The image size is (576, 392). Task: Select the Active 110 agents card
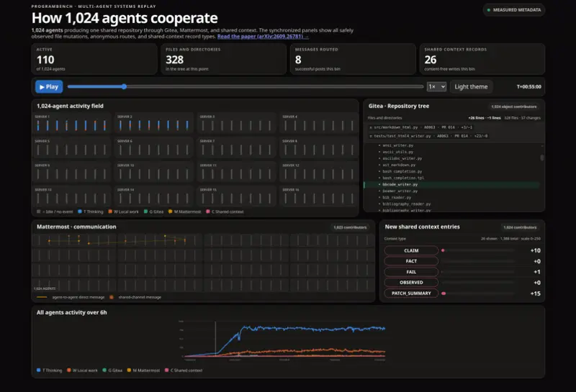[94, 59]
